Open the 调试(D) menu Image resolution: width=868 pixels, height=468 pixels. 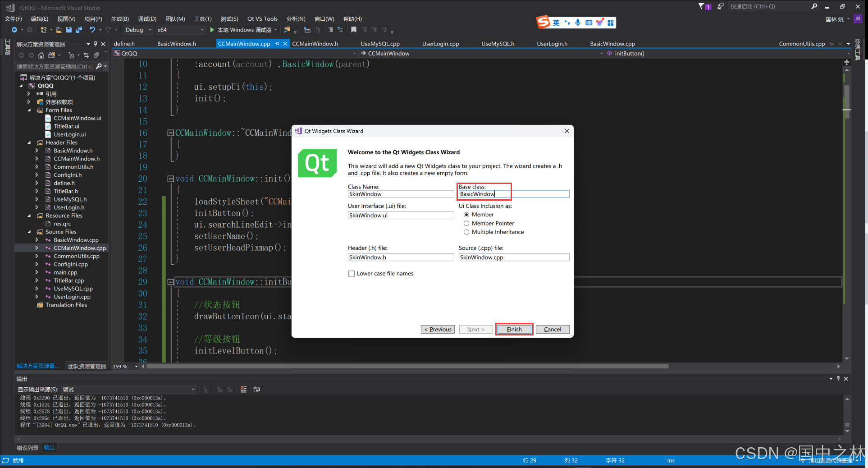(x=147, y=19)
